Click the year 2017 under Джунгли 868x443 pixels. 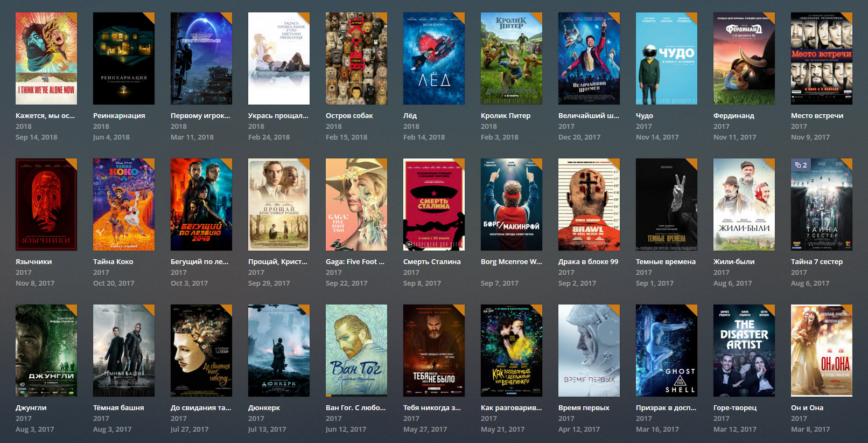point(24,418)
